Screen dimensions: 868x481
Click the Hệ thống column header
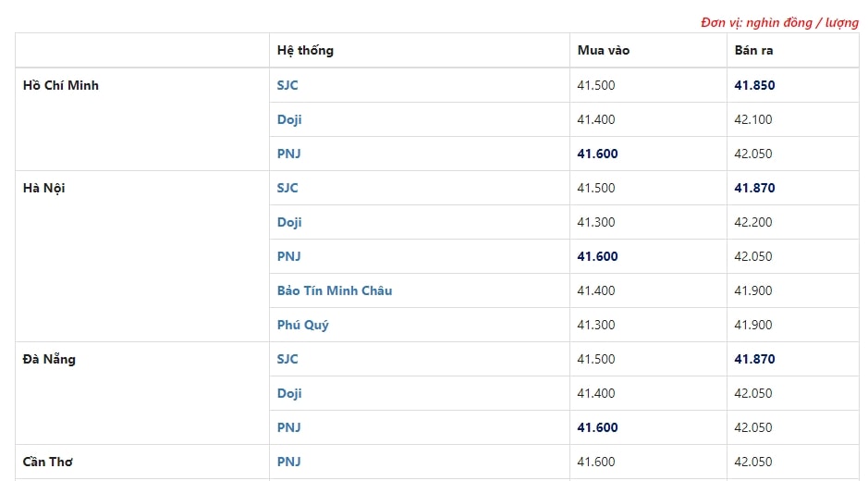(x=305, y=51)
